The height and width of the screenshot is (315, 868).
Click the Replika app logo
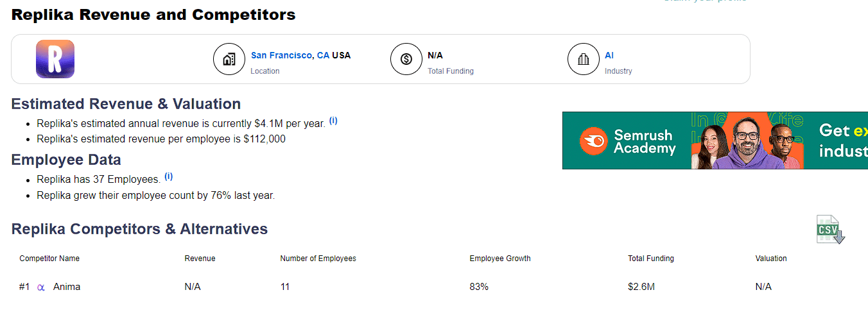[x=55, y=59]
